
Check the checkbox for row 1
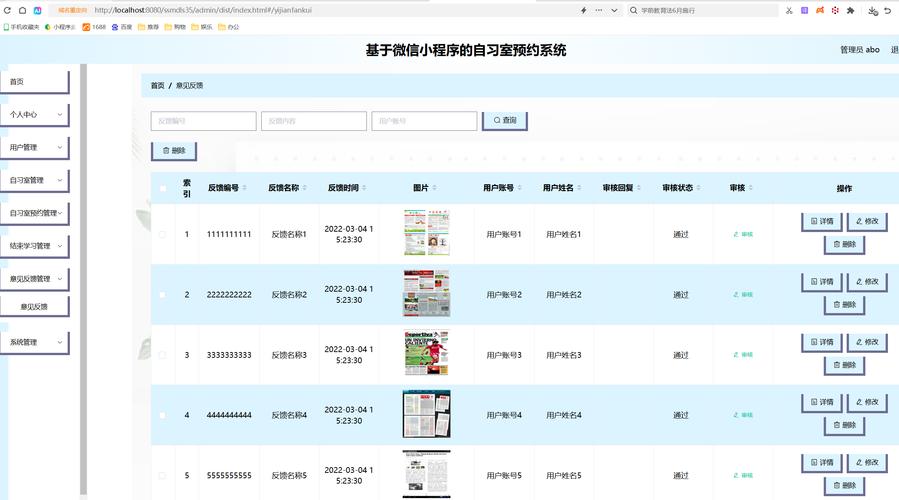point(162,234)
